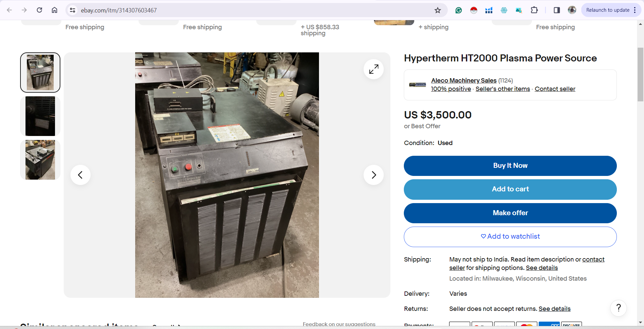Image resolution: width=644 pixels, height=329 pixels.
Task: Click the main product photo
Action: [x=227, y=175]
